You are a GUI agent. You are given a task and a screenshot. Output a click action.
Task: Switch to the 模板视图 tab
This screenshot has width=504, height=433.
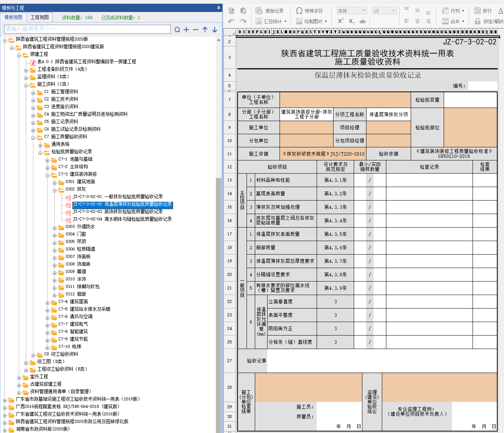[x=13, y=17]
